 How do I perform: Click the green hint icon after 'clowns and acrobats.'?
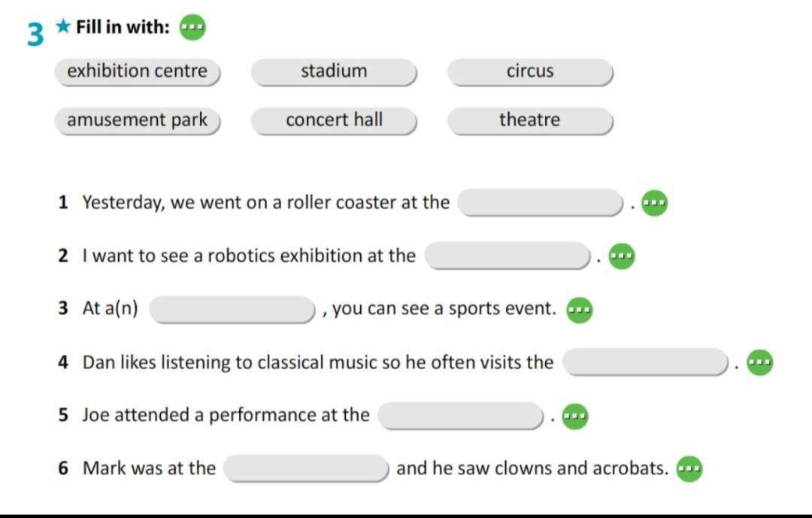click(689, 469)
